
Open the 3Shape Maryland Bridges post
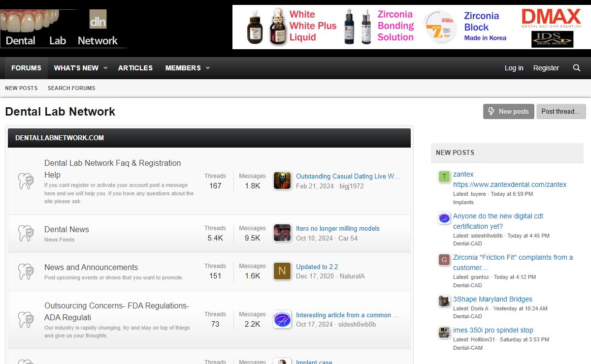(x=492, y=299)
